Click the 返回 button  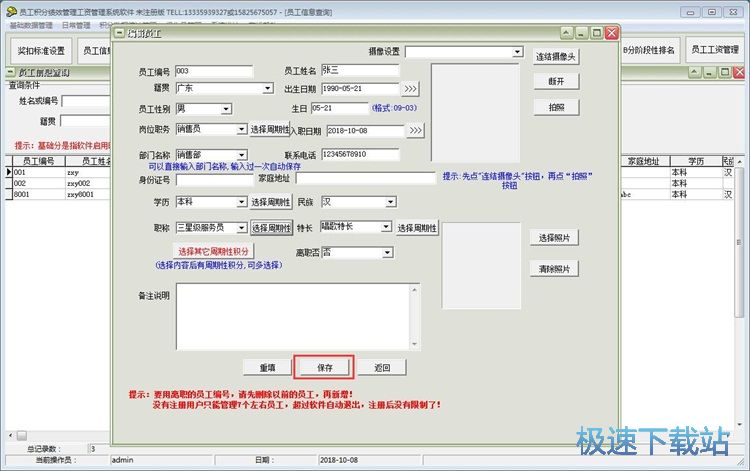pos(382,368)
